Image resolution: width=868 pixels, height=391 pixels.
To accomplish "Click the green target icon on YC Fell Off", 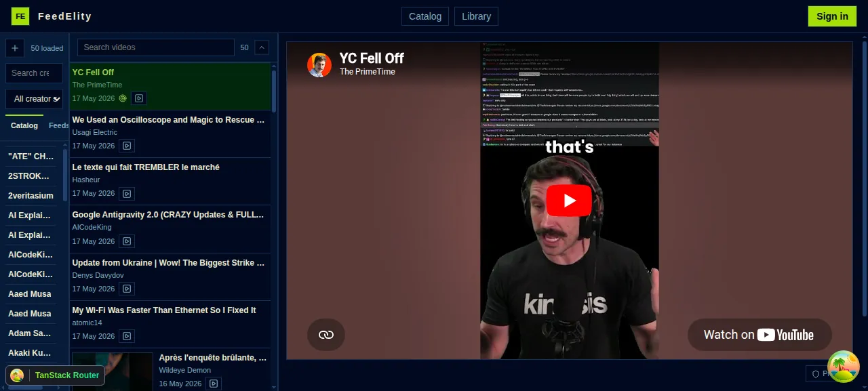I will (123, 98).
